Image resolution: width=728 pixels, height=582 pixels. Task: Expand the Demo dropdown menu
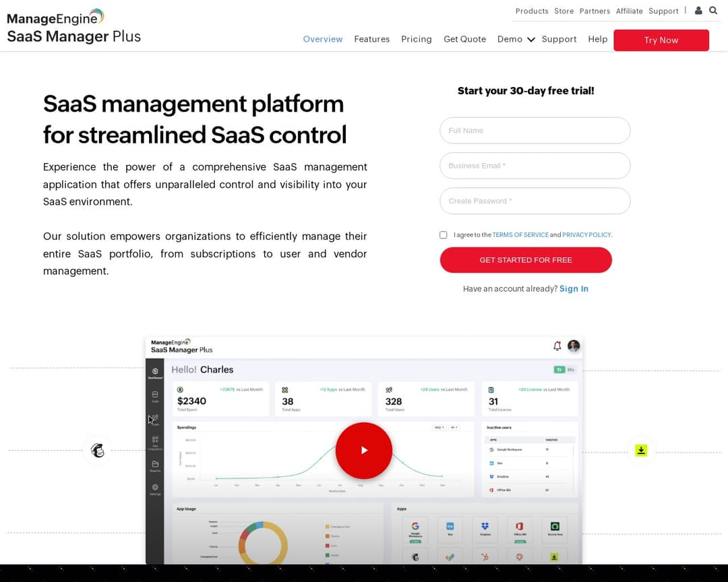[516, 40]
